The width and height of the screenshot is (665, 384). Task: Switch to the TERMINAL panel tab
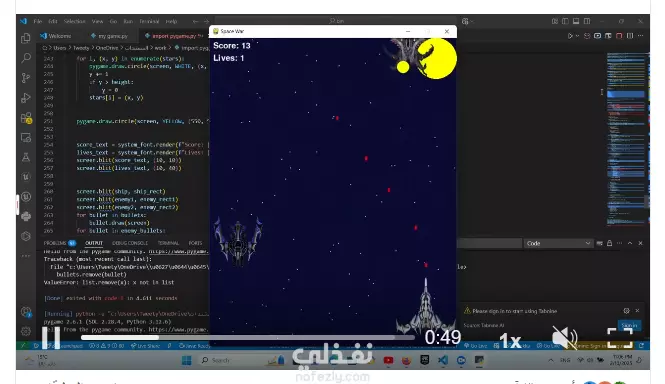click(168, 243)
